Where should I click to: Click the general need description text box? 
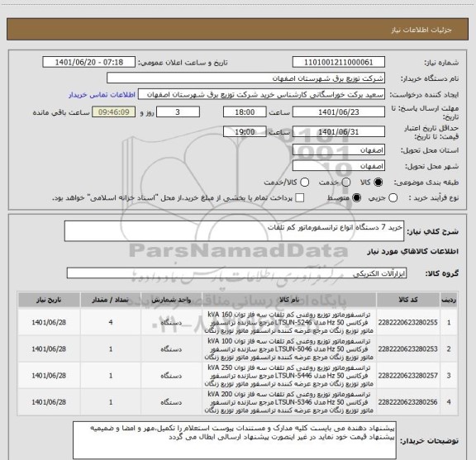[234, 231]
